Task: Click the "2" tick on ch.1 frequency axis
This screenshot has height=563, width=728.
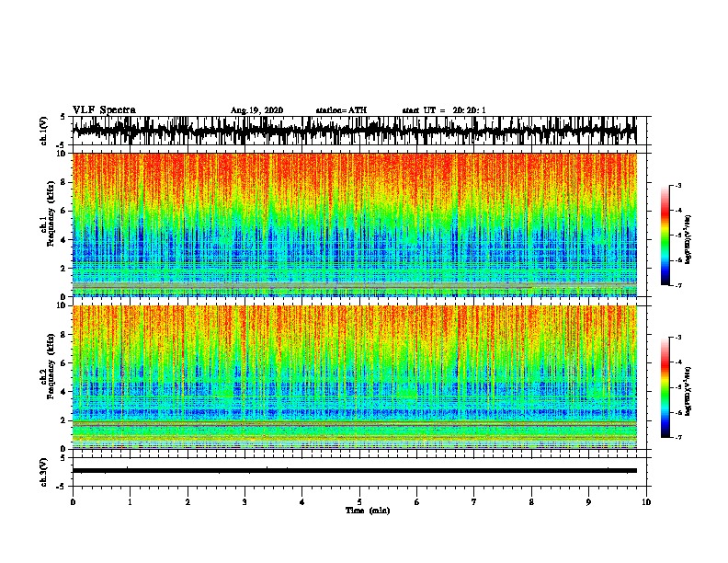Action: (65, 268)
